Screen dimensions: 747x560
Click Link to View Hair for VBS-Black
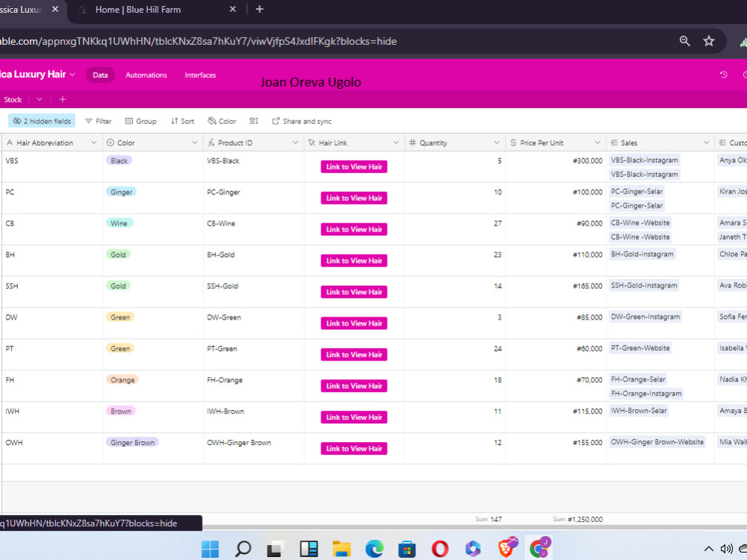click(x=354, y=167)
